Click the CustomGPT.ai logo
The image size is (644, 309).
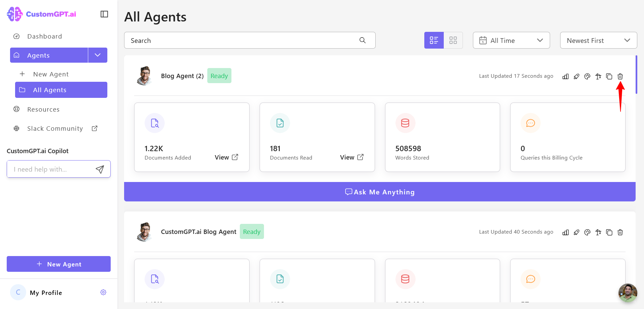click(41, 14)
